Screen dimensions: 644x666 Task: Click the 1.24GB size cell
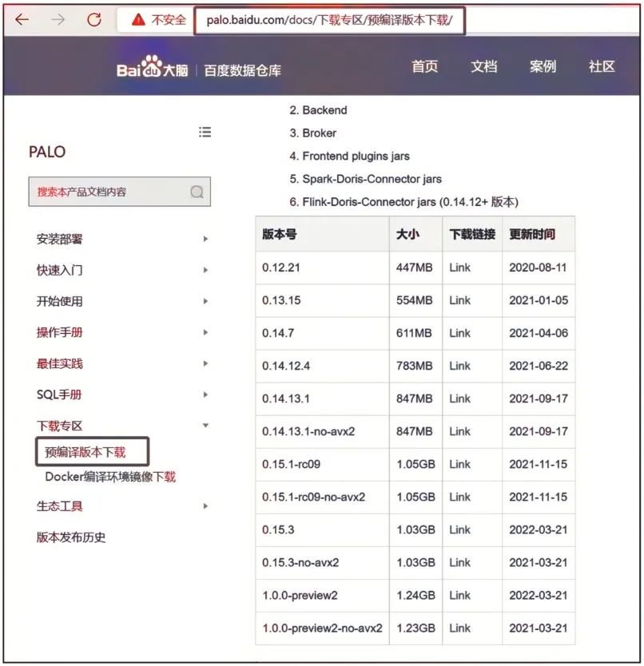point(415,596)
